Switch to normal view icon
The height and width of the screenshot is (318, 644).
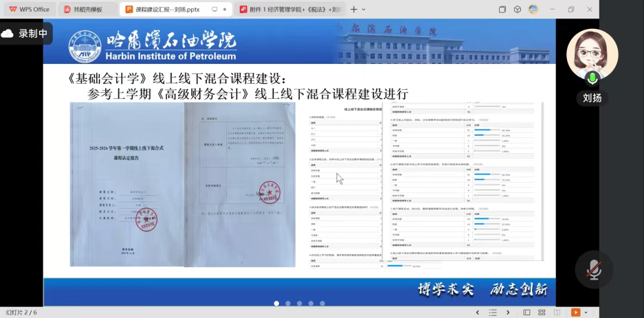click(x=526, y=313)
